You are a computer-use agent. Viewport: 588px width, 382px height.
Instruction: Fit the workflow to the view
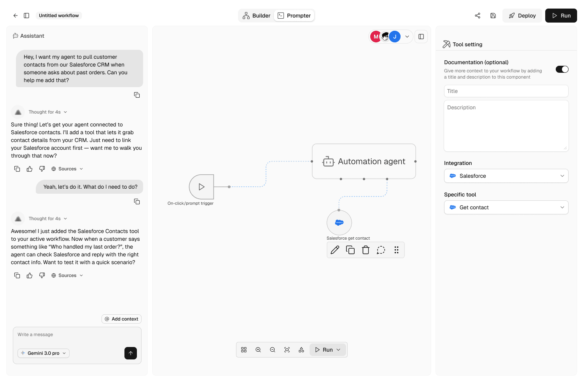click(x=287, y=349)
